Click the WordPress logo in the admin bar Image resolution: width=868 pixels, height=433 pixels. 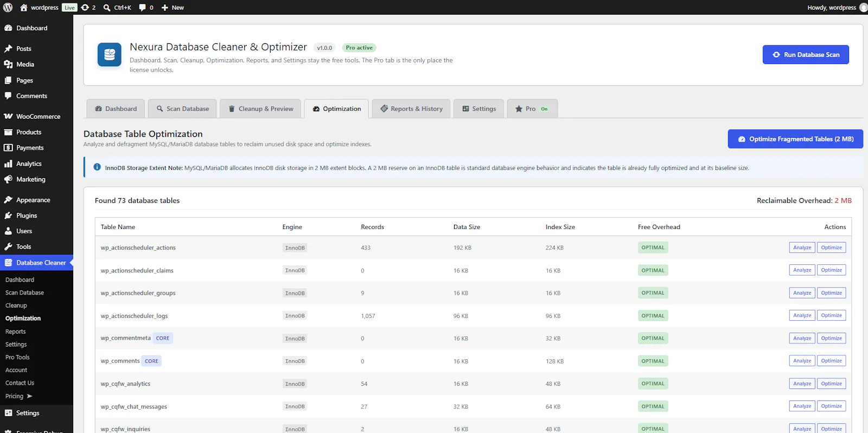click(8, 8)
